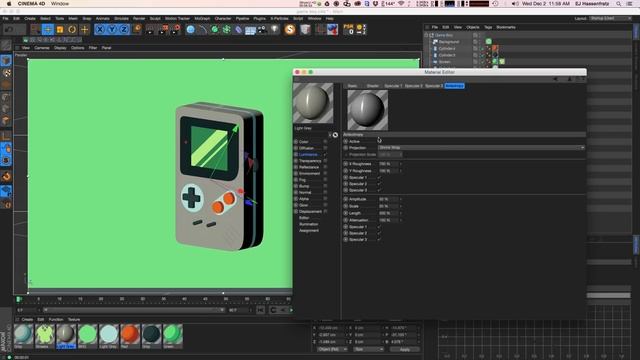The height and width of the screenshot is (360, 640).
Task: Toggle the Transparency channel checkbox
Action: pos(325,161)
